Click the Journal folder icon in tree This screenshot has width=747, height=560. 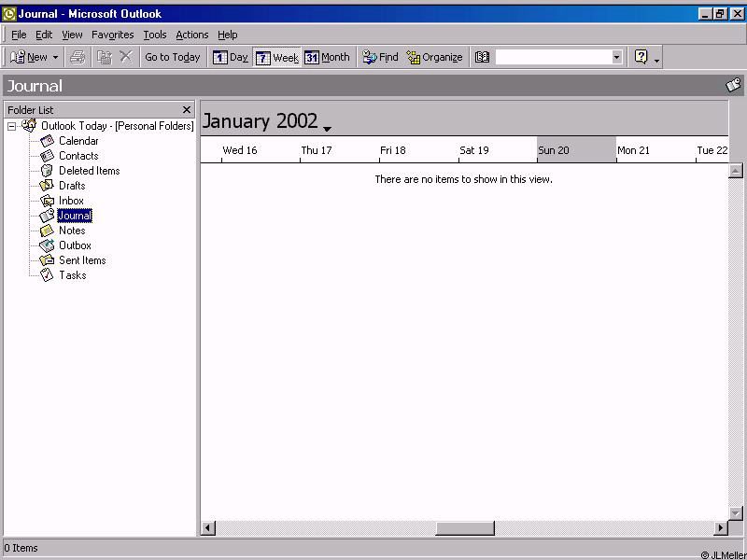[47, 216]
